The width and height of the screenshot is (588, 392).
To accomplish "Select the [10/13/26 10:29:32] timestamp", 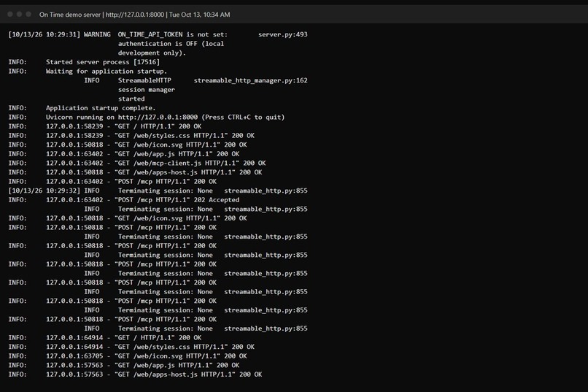I will coord(45,191).
